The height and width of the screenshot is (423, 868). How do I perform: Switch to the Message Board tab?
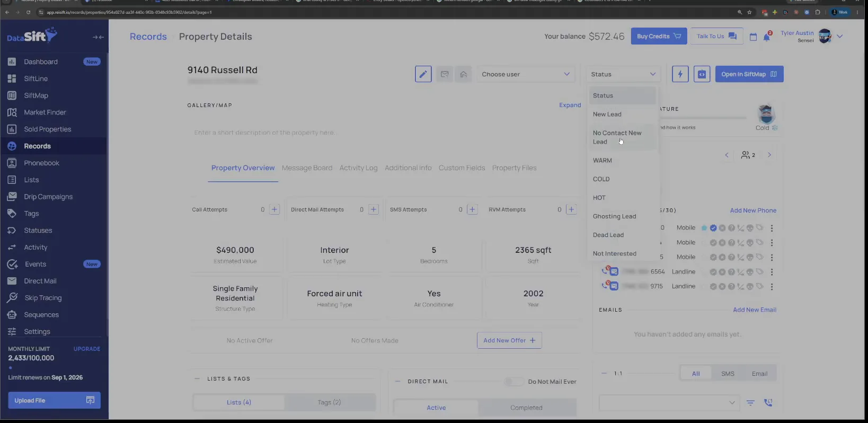click(x=307, y=168)
